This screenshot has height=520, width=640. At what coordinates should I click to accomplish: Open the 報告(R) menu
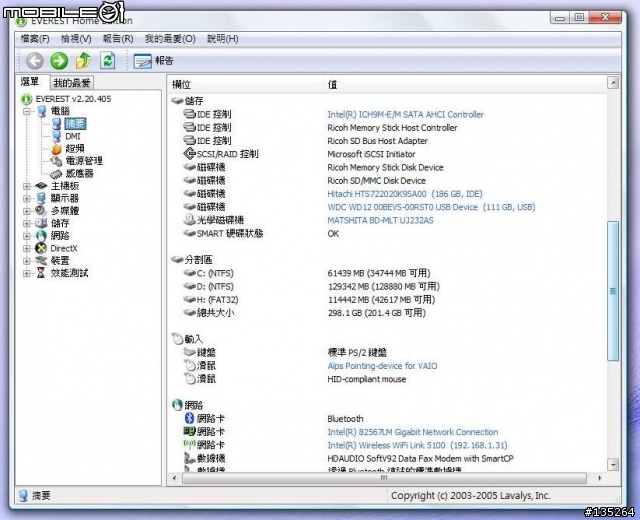point(118,39)
